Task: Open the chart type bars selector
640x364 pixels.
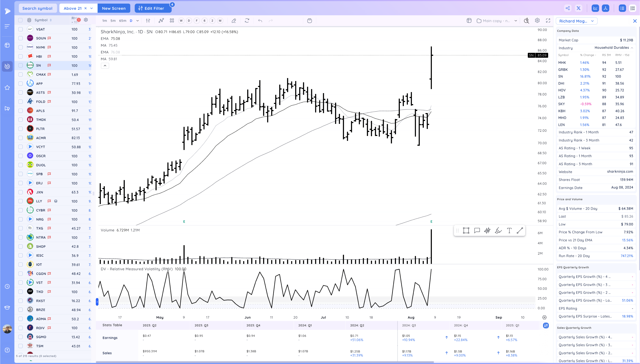Action: (x=148, y=21)
